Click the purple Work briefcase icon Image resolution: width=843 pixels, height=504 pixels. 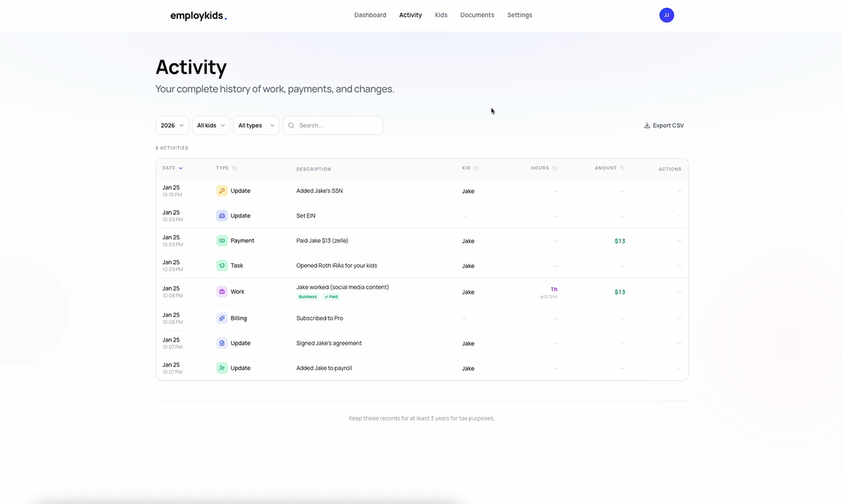click(222, 292)
